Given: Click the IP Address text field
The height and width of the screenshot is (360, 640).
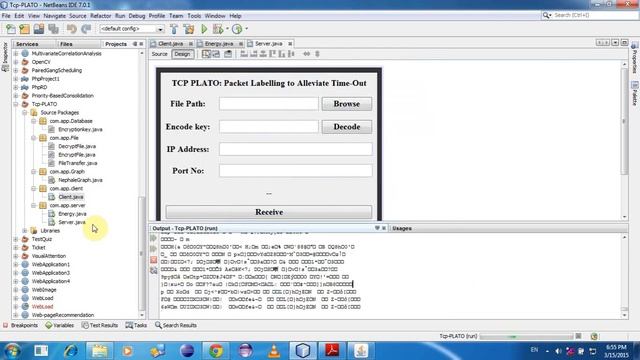Looking at the screenshot, I should click(296, 149).
